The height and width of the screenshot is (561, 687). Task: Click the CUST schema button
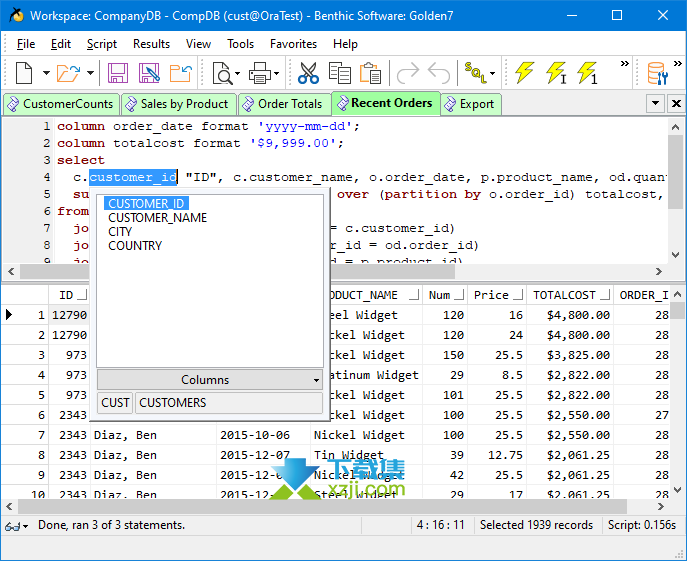[x=115, y=402]
